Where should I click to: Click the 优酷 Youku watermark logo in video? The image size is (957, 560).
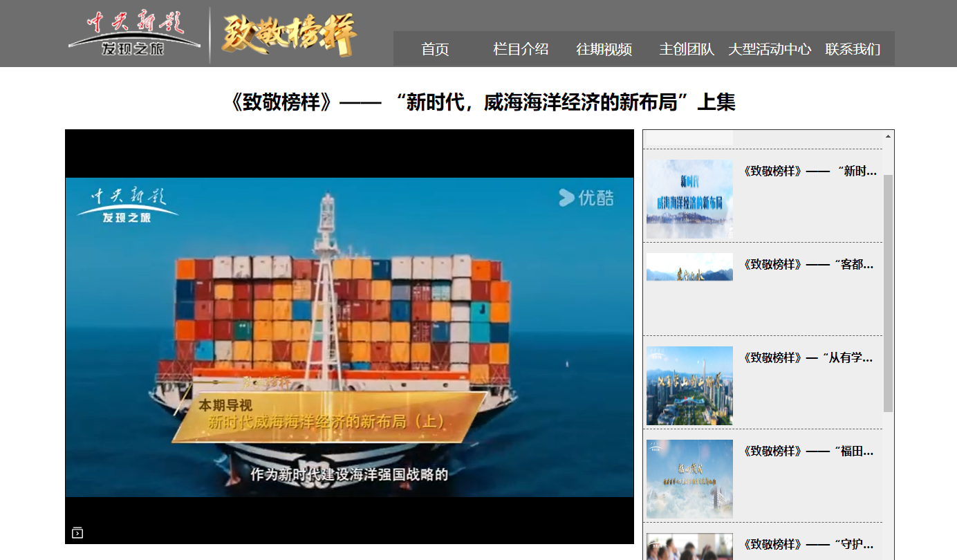coord(586,198)
